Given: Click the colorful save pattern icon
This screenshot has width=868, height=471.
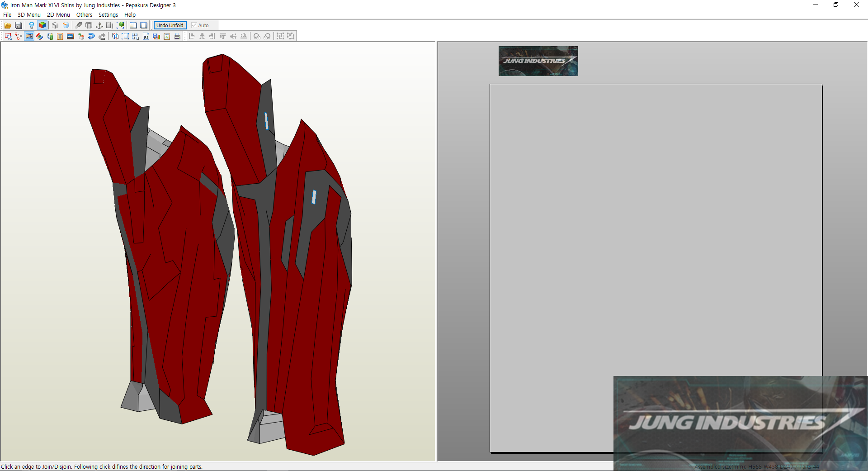Looking at the screenshot, I should [156, 36].
